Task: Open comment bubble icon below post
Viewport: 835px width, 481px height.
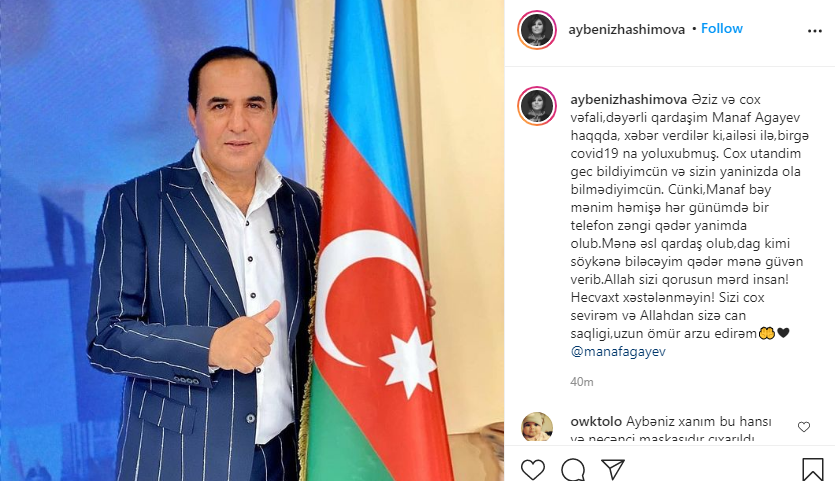Action: (x=573, y=469)
